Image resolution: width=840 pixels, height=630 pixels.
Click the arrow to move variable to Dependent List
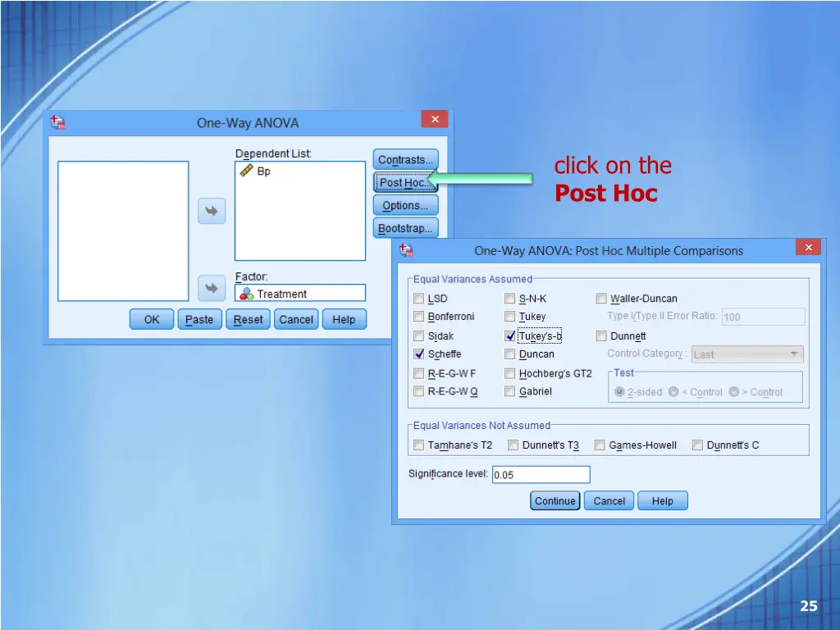click(212, 211)
